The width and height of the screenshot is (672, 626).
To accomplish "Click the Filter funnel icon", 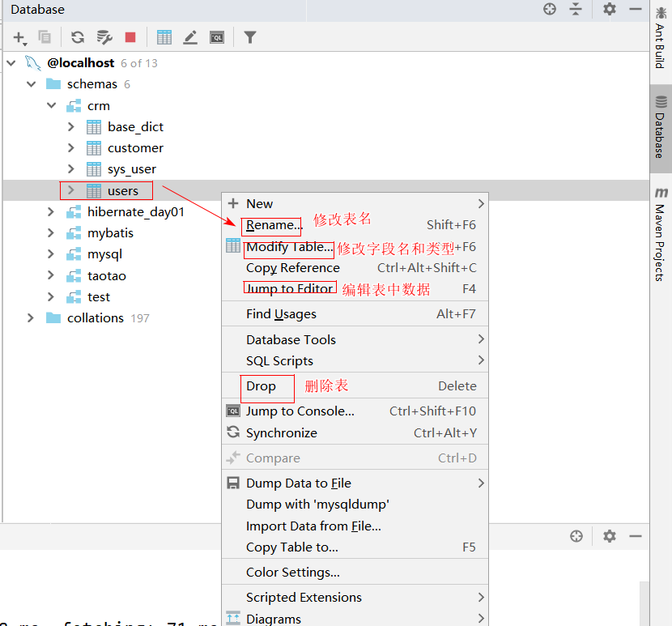I will 250,37.
